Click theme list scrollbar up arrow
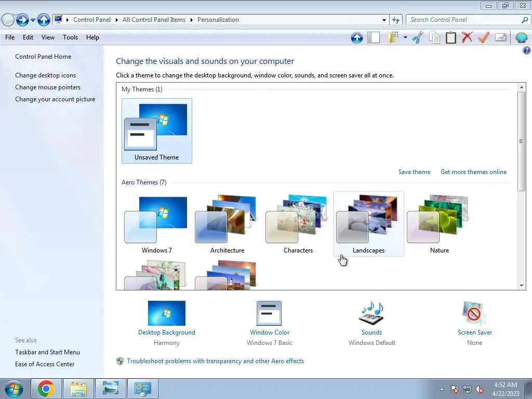The width and height of the screenshot is (532, 399). coord(522,87)
